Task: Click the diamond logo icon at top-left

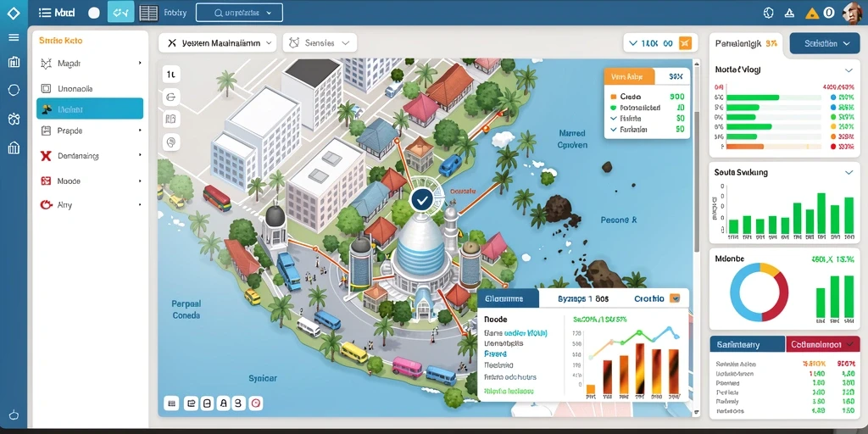Action: pyautogui.click(x=14, y=13)
